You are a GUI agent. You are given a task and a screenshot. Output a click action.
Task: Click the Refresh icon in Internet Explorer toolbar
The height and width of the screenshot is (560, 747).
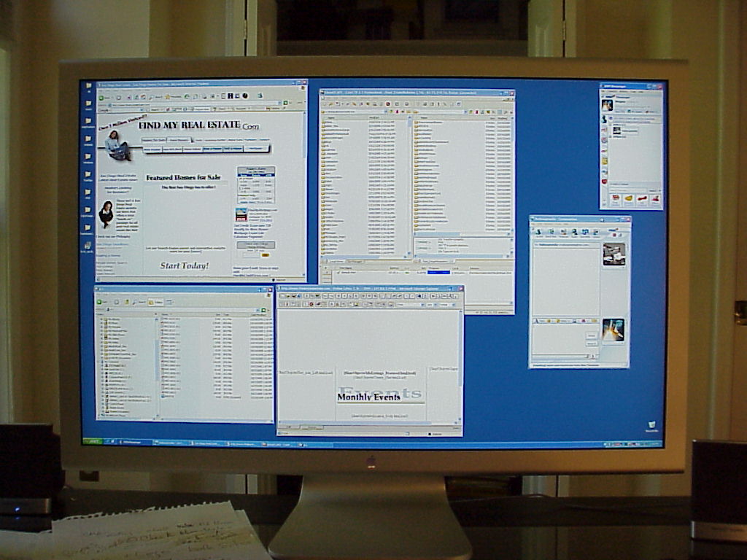[x=136, y=97]
